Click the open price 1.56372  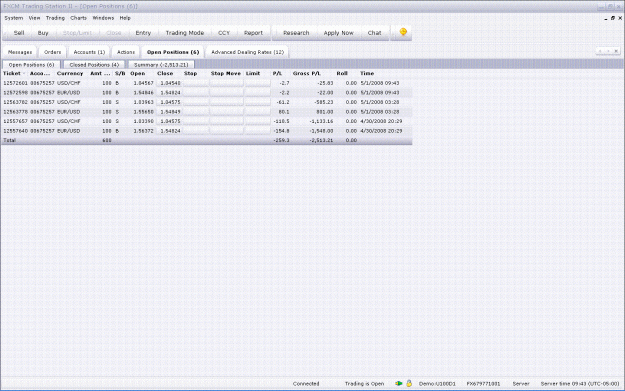[x=143, y=131]
